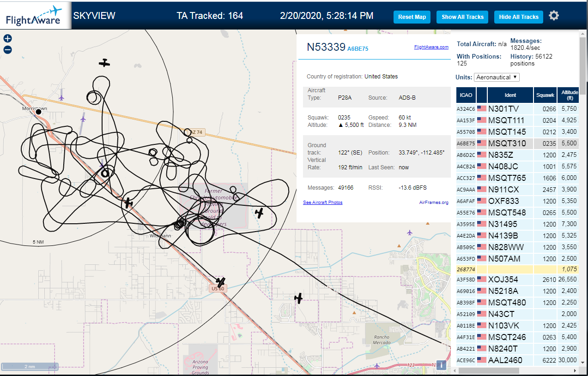Sort table by Squawk column header
The width and height of the screenshot is (588, 376).
click(x=545, y=95)
